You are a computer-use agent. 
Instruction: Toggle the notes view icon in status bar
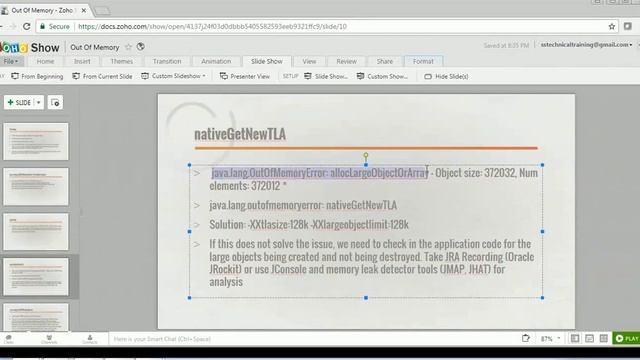click(x=589, y=338)
